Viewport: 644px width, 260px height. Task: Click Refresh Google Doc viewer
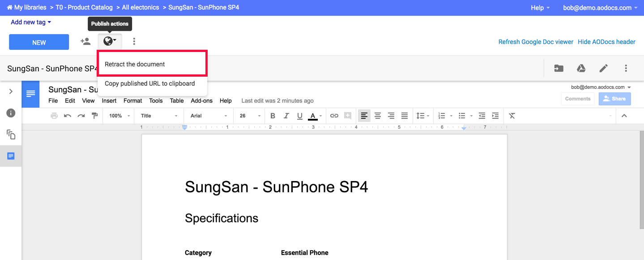click(536, 42)
